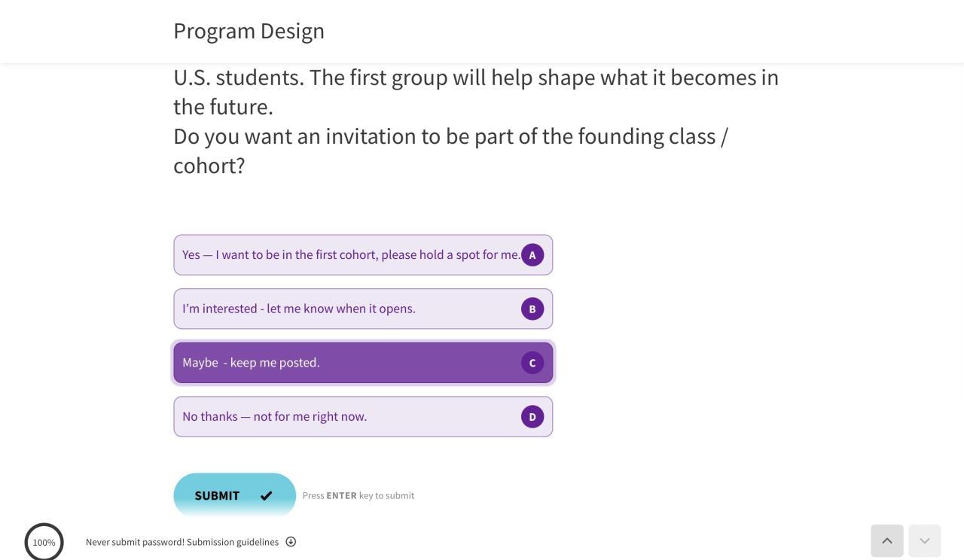Click the "Program Design" page title

pos(249,31)
